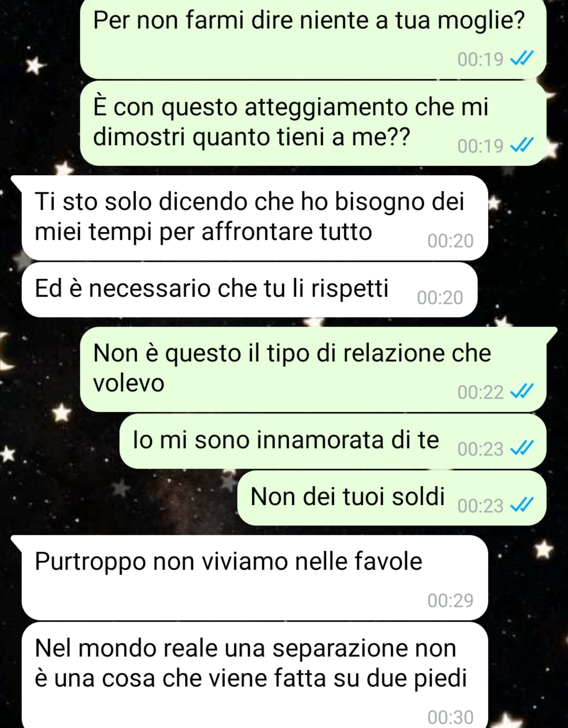
Task: Tap the blue ticks on 'Non è questo il tipo' message
Action: 522,391
